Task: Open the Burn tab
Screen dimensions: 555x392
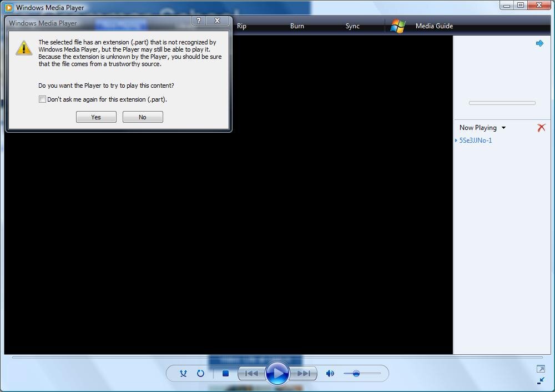Action: coord(297,26)
